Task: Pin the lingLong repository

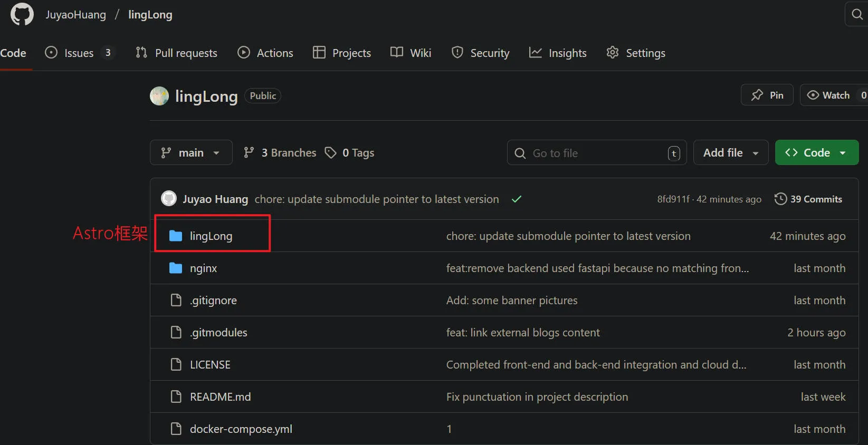Action: click(x=767, y=95)
